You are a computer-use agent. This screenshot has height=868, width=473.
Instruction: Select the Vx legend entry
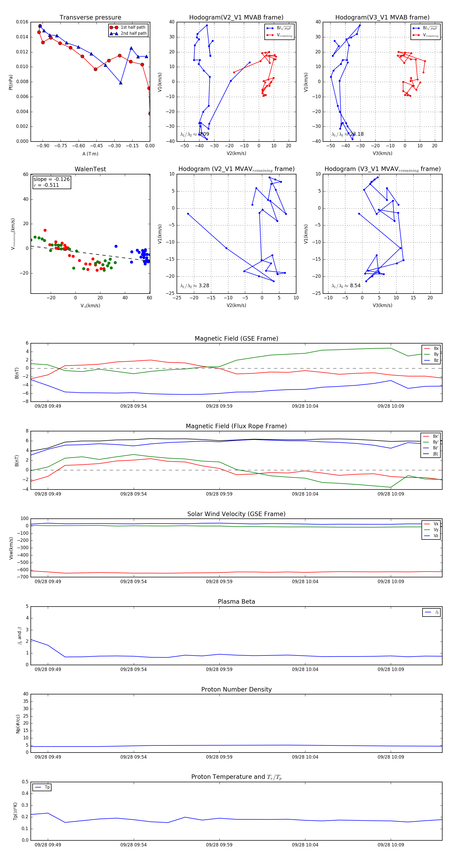pos(431,524)
